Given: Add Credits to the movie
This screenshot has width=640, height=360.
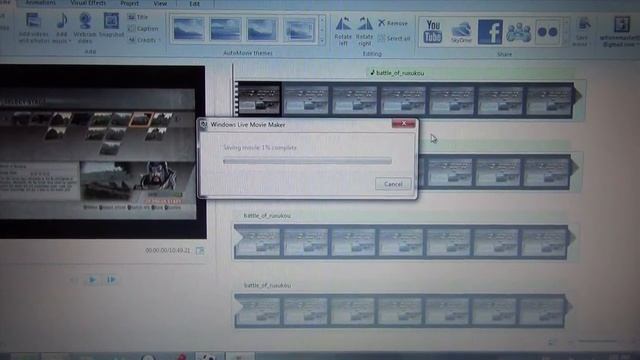Looking at the screenshot, I should [142, 40].
